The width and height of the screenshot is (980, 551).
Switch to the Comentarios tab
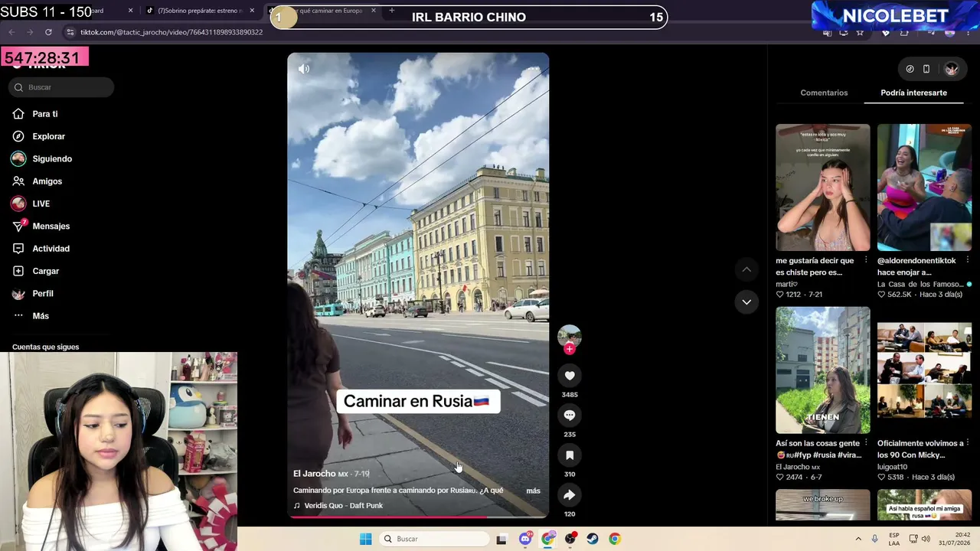tap(824, 93)
